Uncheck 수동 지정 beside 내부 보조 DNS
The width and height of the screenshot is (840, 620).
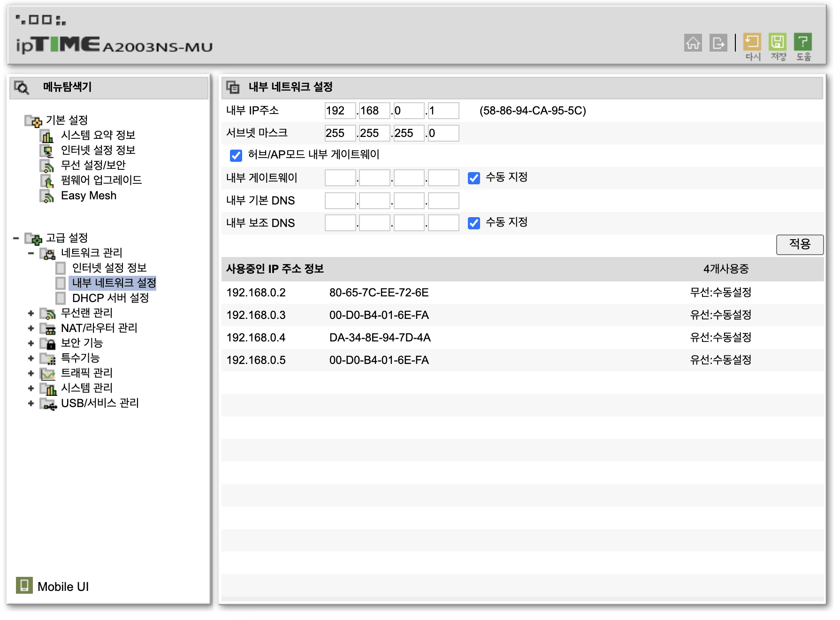point(473,223)
